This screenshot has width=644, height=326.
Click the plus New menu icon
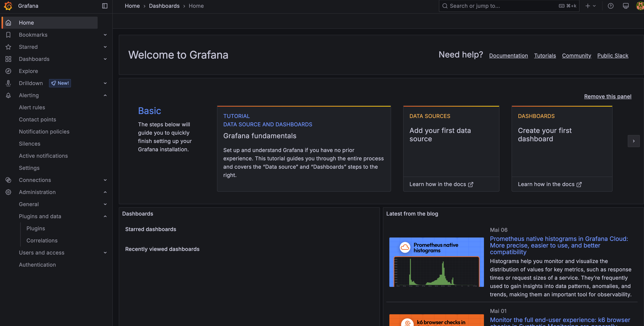(x=587, y=6)
